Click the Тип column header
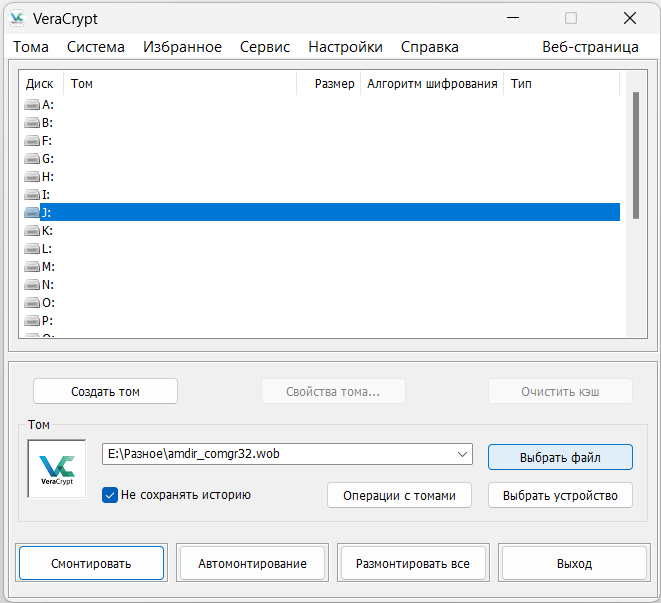Screen dimensions: 661x603 click(x=562, y=83)
